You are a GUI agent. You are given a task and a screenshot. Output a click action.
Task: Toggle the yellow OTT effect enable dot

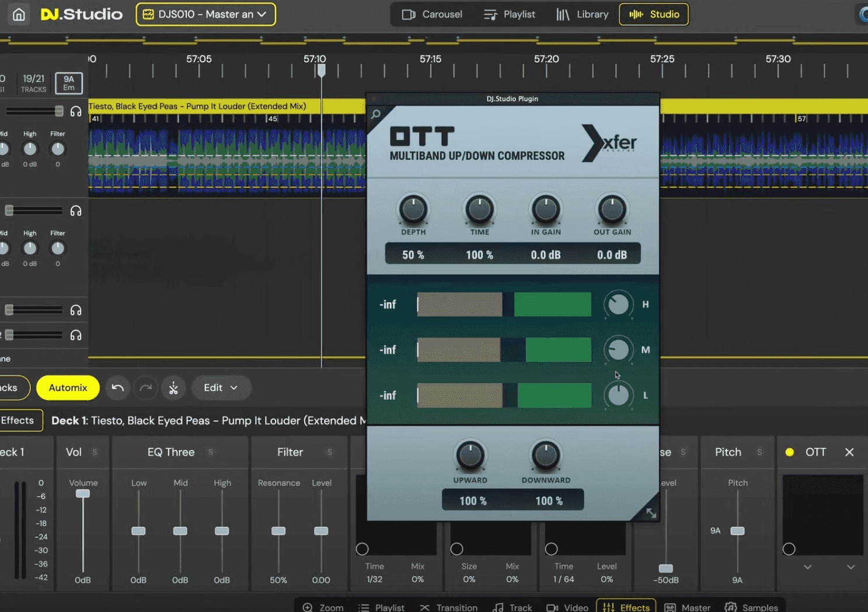[790, 452]
